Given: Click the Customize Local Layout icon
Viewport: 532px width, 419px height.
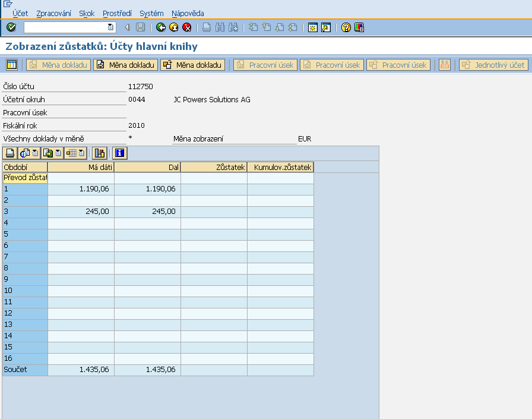Looking at the screenshot, I should (359, 27).
